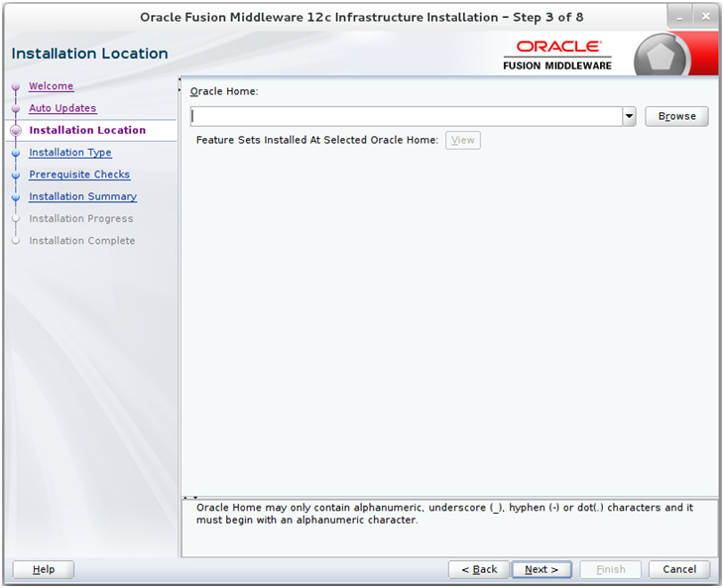
Task: Go Back to the previous step
Action: pos(479,569)
